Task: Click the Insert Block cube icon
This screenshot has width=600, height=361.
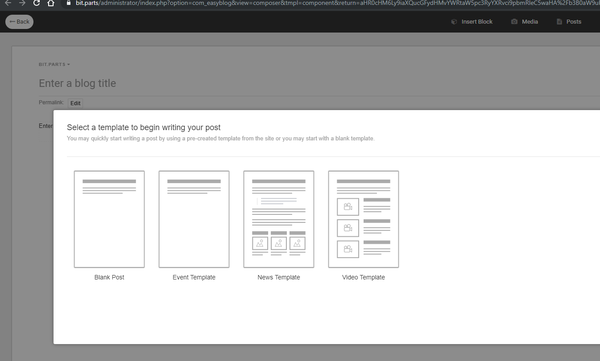Action: point(454,22)
